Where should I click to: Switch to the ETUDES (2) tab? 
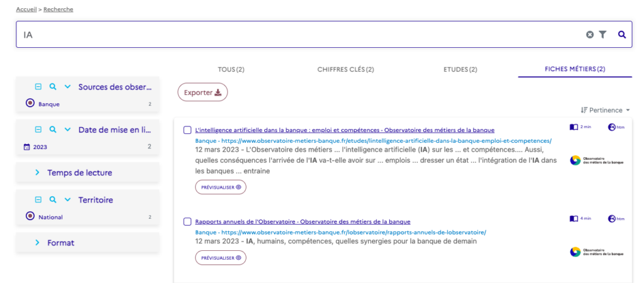click(x=460, y=69)
